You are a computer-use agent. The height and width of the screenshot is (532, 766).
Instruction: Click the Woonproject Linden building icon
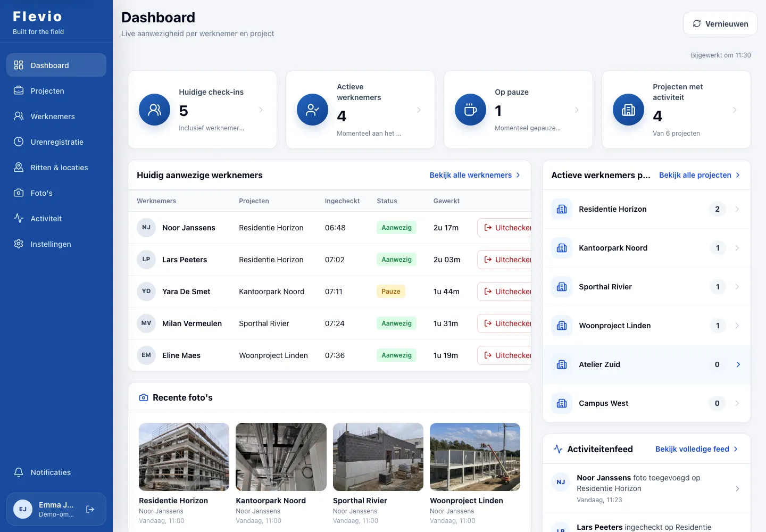tap(562, 326)
